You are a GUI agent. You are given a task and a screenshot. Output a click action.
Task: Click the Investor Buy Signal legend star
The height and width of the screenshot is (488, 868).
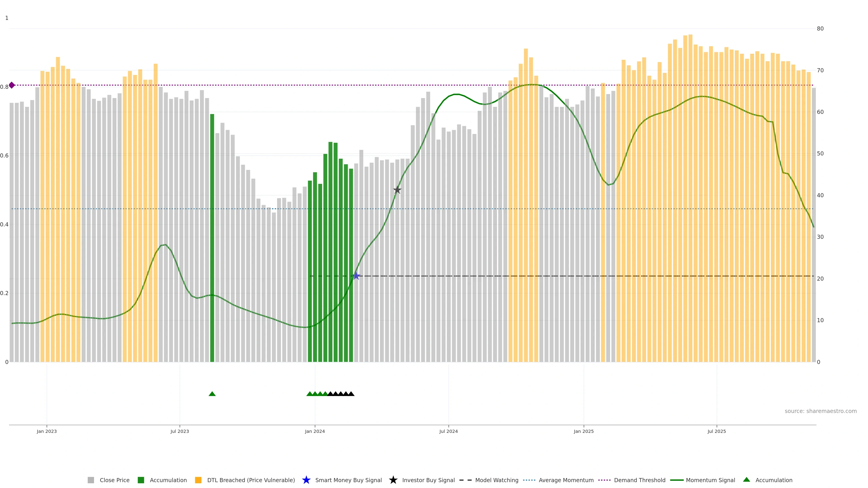tap(393, 480)
